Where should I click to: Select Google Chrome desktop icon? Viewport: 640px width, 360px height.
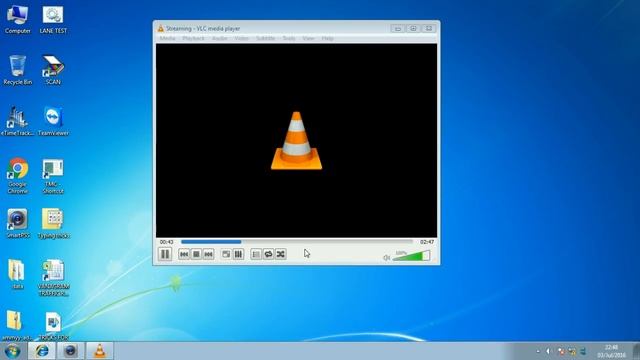(x=18, y=176)
